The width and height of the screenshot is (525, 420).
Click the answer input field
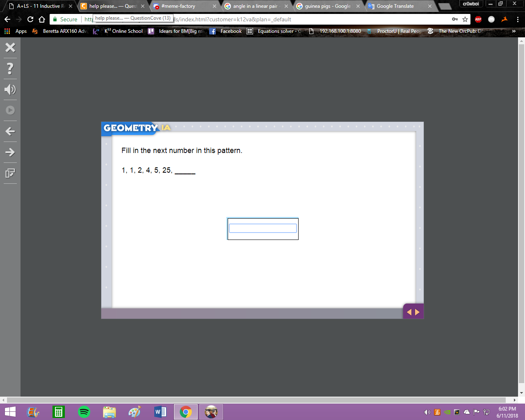(263, 228)
